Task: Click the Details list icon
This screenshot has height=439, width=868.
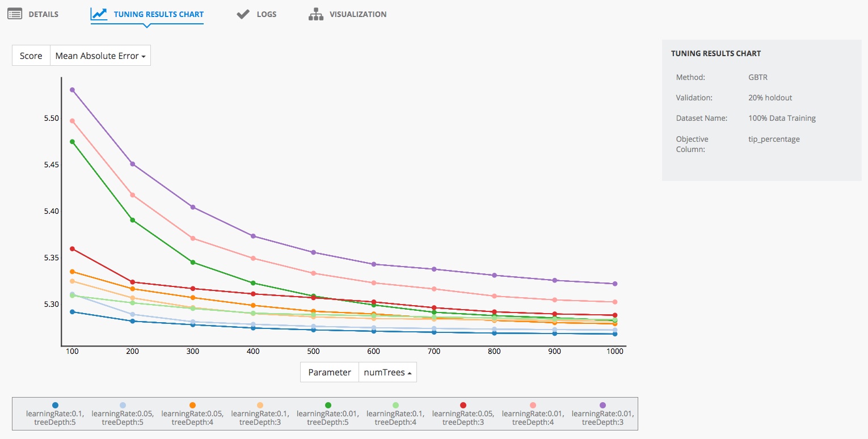Action: point(15,14)
